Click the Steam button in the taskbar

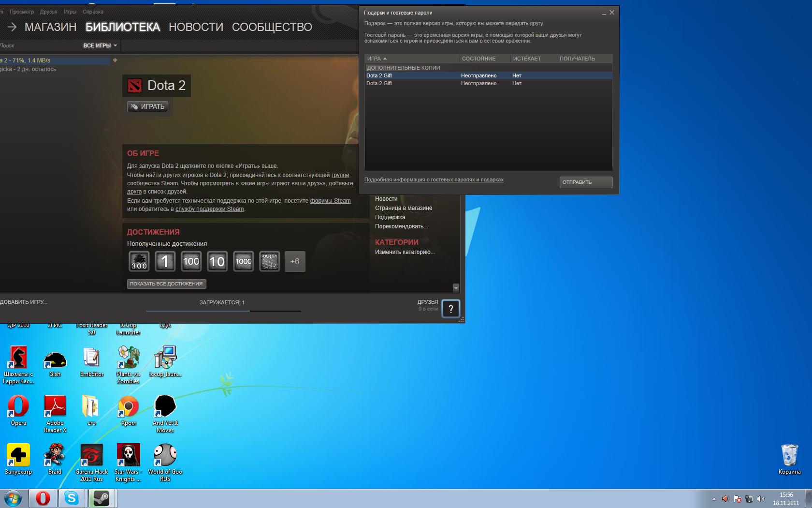[101, 498]
